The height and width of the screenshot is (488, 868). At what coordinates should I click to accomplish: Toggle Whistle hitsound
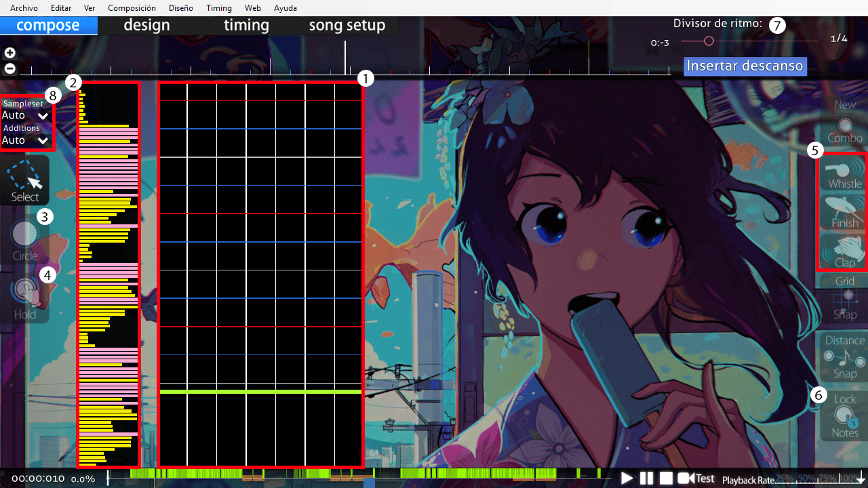[844, 174]
